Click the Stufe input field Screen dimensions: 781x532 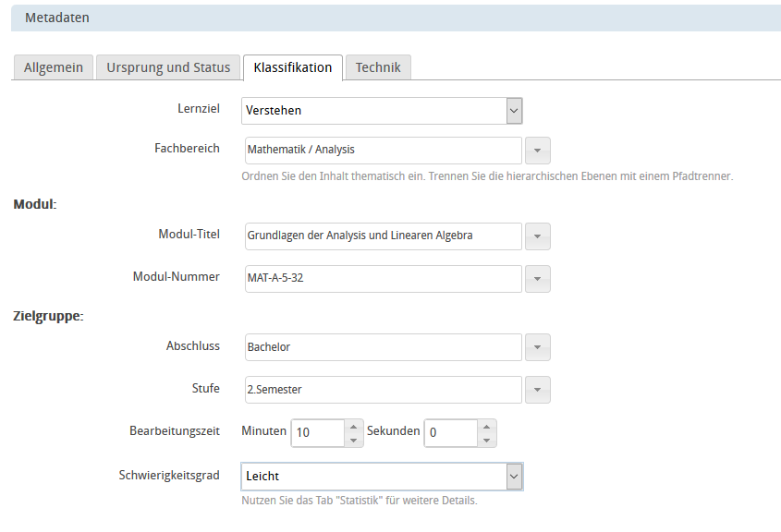(383, 390)
